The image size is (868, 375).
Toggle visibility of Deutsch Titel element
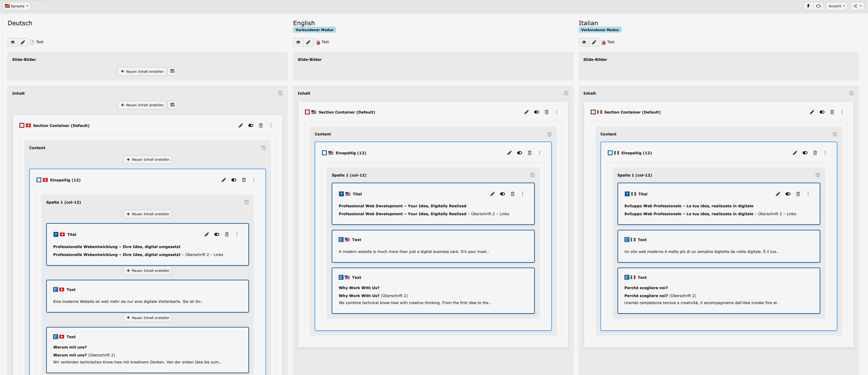tap(217, 234)
